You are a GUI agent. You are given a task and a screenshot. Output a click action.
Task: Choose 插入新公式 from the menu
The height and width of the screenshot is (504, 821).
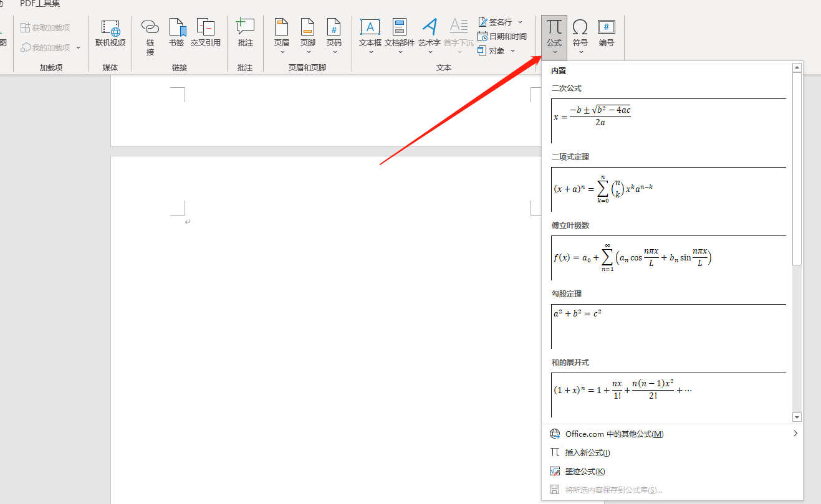587,452
